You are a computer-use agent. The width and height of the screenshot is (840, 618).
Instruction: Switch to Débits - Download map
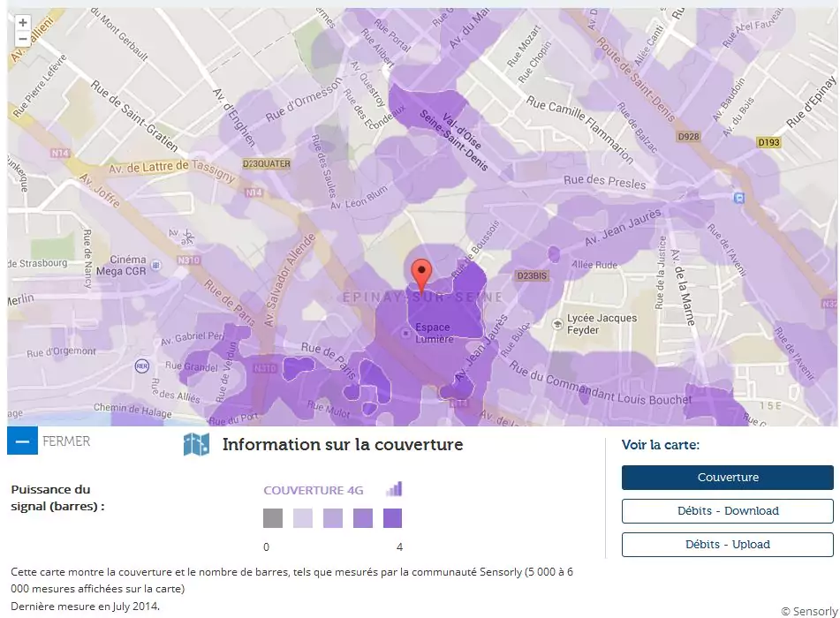(x=727, y=511)
